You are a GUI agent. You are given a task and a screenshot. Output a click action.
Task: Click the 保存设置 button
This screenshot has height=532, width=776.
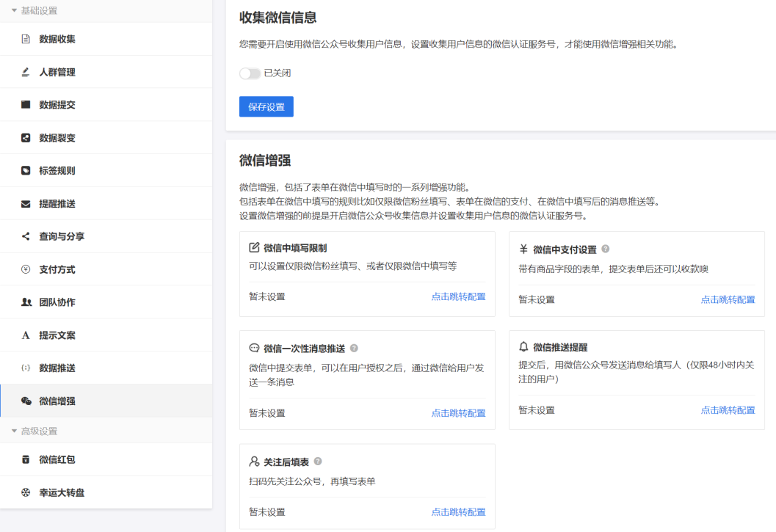tap(266, 106)
